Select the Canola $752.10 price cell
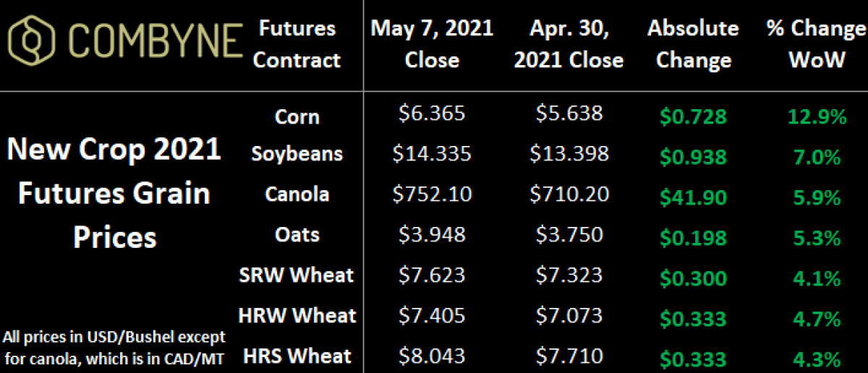This screenshot has height=373, width=868. [x=432, y=194]
